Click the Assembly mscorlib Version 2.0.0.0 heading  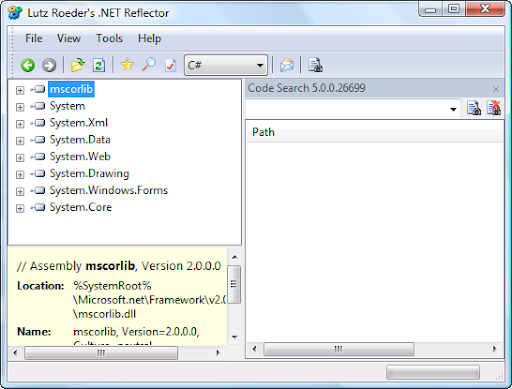[119, 266]
